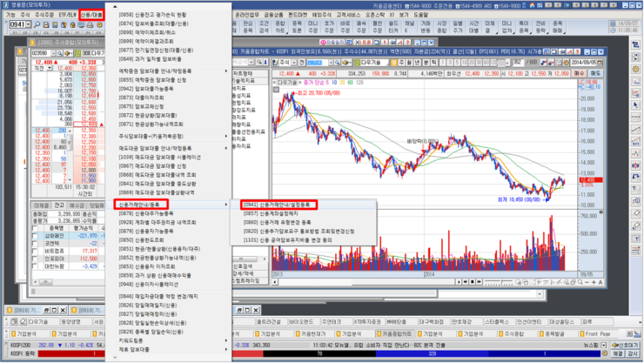The width and height of the screenshot is (644, 363).
Task: Click the blue down arrow icon left of chart
Action: (265, 63)
